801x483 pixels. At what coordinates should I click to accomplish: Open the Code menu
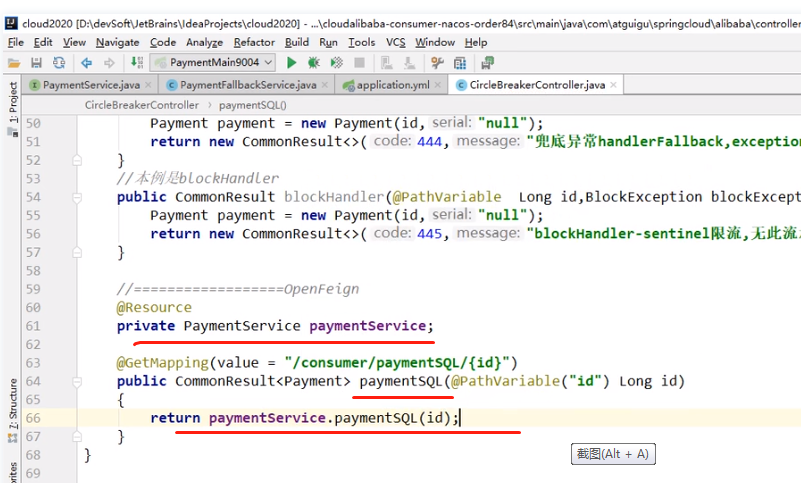pyautogui.click(x=163, y=42)
